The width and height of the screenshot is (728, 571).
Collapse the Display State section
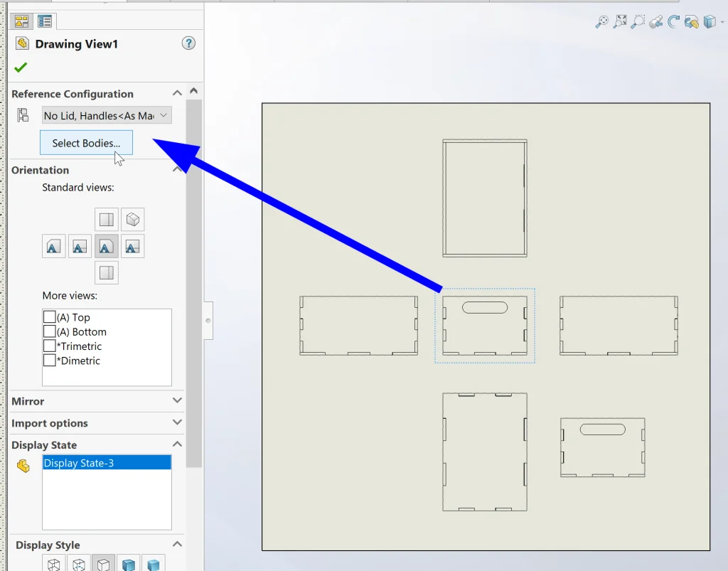[177, 445]
